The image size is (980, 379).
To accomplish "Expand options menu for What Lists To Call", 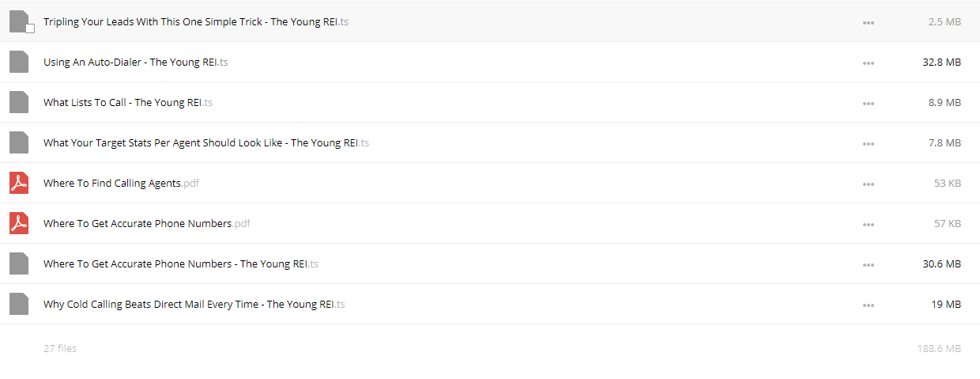I will click(x=869, y=104).
